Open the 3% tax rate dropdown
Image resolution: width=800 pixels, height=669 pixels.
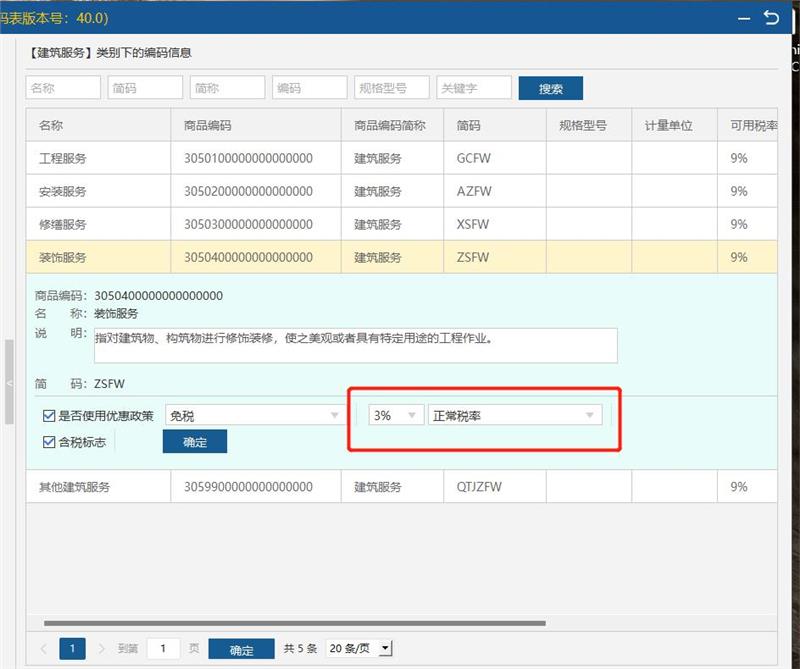[396, 416]
